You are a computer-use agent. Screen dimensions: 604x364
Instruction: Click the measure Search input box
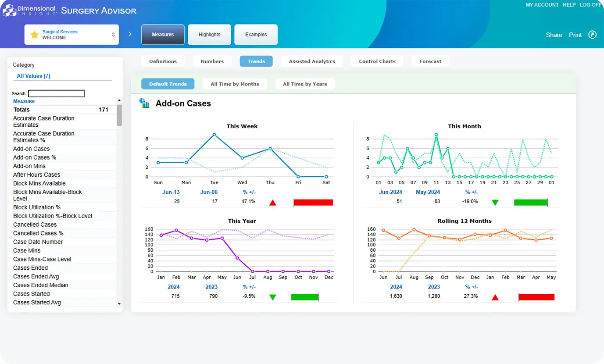pyautogui.click(x=56, y=93)
